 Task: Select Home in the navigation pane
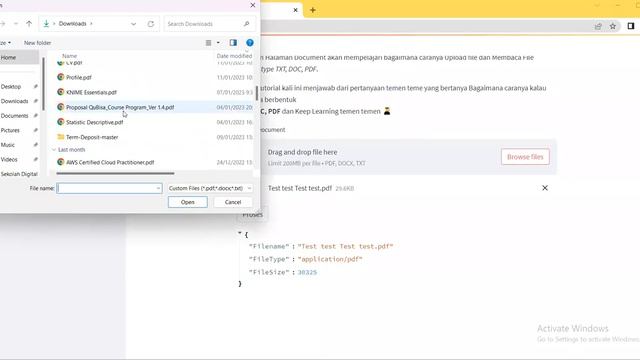tap(19, 58)
